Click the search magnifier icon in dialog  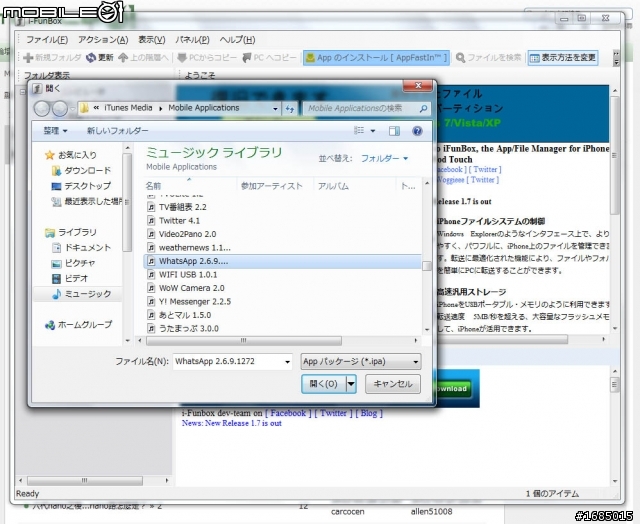point(423,109)
